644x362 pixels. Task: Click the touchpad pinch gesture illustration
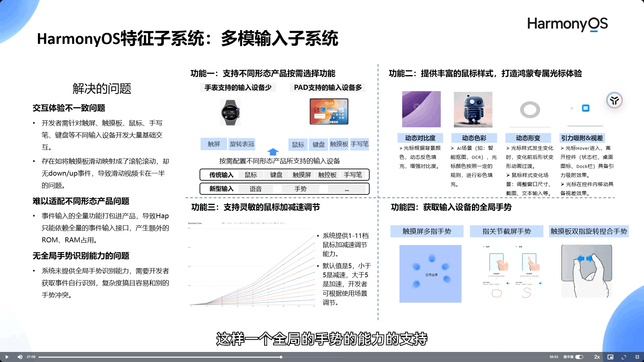pyautogui.click(x=587, y=271)
